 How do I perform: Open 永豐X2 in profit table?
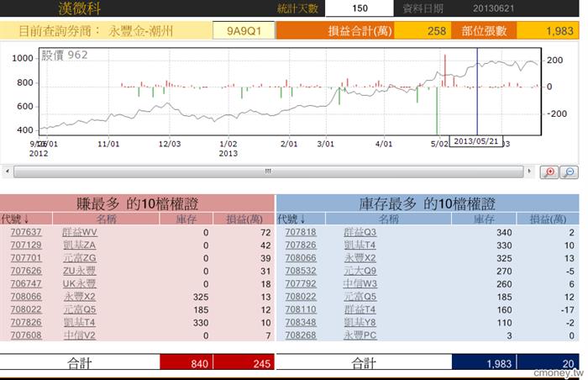[80, 297]
